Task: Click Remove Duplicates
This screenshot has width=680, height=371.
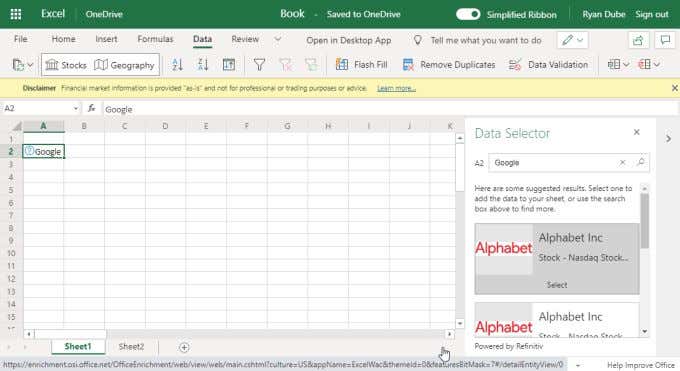Action: (x=449, y=65)
